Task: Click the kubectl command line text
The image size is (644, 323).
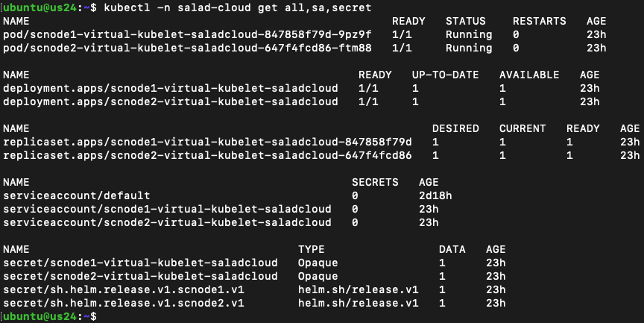Action: 237,7
